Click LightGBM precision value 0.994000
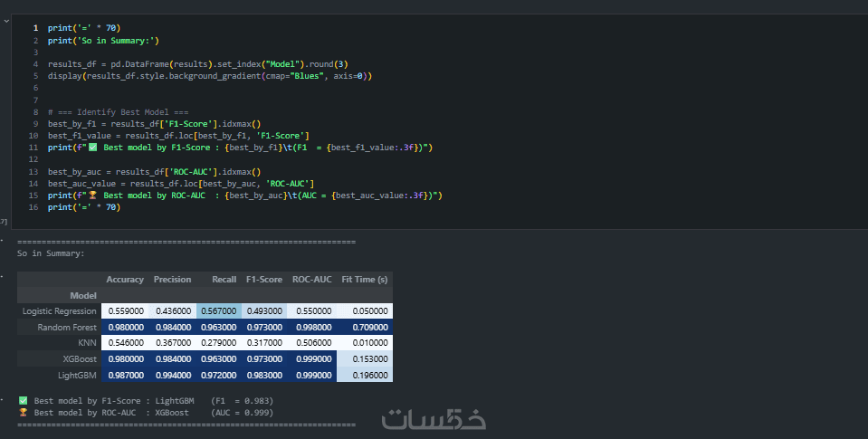Viewport: 868px width, 439px height. pyautogui.click(x=173, y=376)
